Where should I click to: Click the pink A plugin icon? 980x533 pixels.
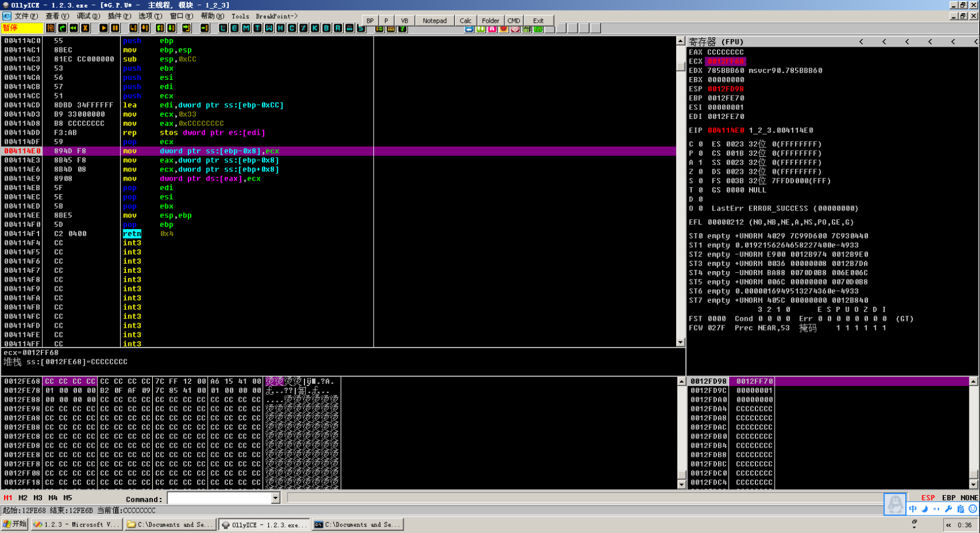coord(492,29)
